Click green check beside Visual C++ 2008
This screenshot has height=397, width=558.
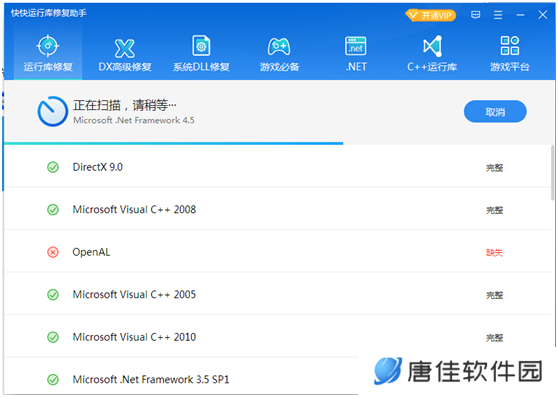pyautogui.click(x=53, y=210)
